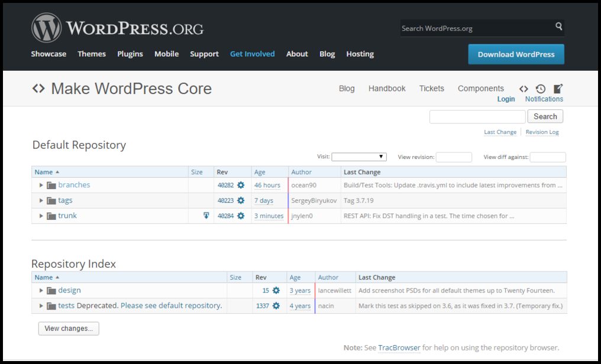This screenshot has height=364, width=601.
Task: Open revision 40284 link
Action: tap(225, 216)
